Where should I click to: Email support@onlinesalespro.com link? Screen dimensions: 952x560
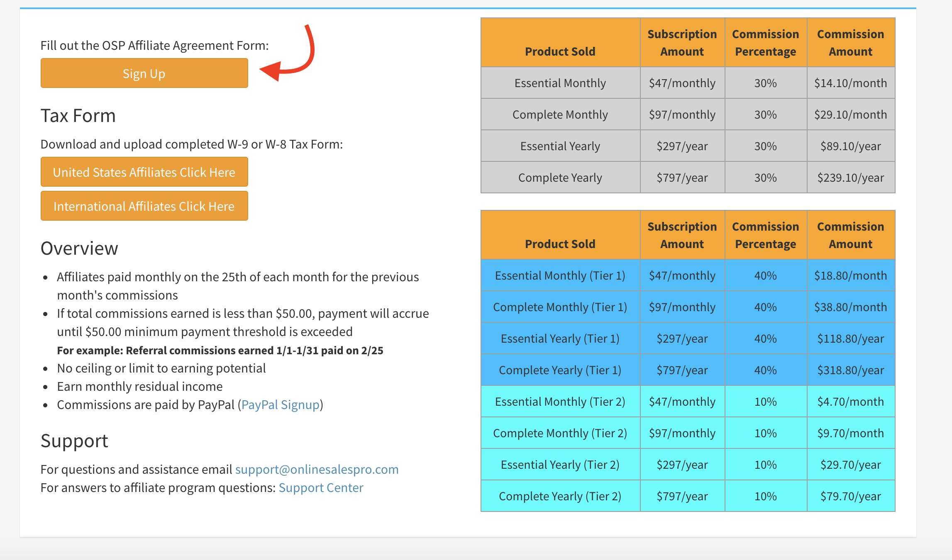tap(317, 469)
